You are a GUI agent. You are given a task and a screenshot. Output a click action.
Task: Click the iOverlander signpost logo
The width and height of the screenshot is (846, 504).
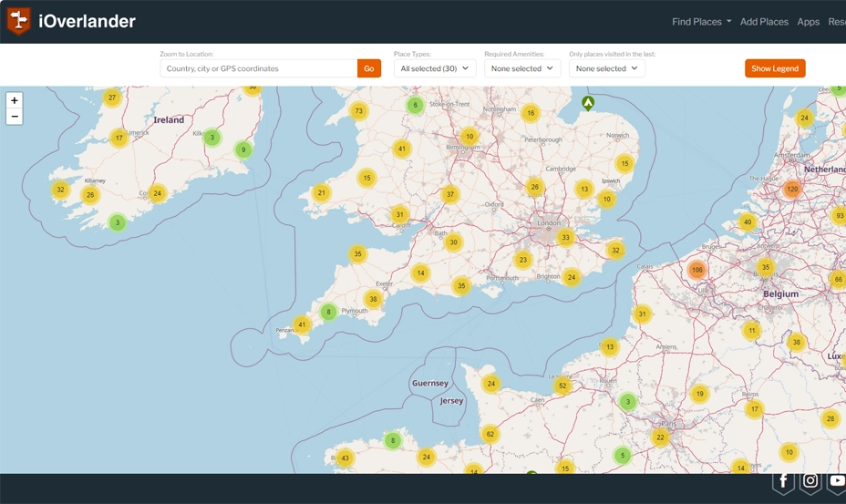(x=19, y=21)
